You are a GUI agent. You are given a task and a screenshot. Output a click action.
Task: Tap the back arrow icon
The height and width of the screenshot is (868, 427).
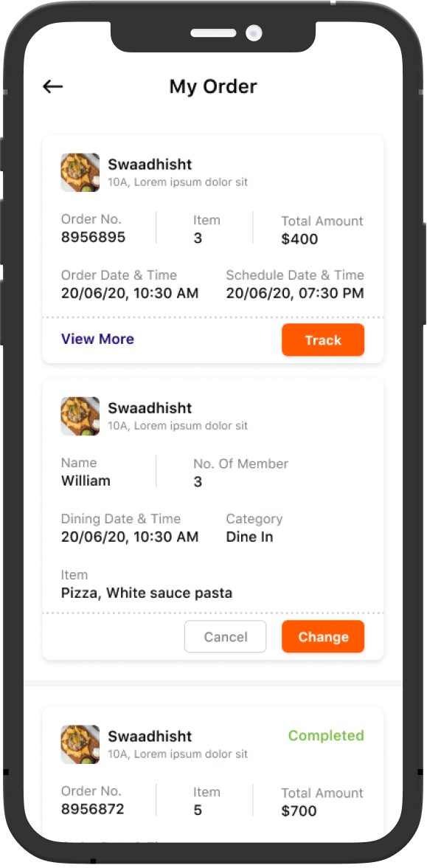pyautogui.click(x=52, y=86)
